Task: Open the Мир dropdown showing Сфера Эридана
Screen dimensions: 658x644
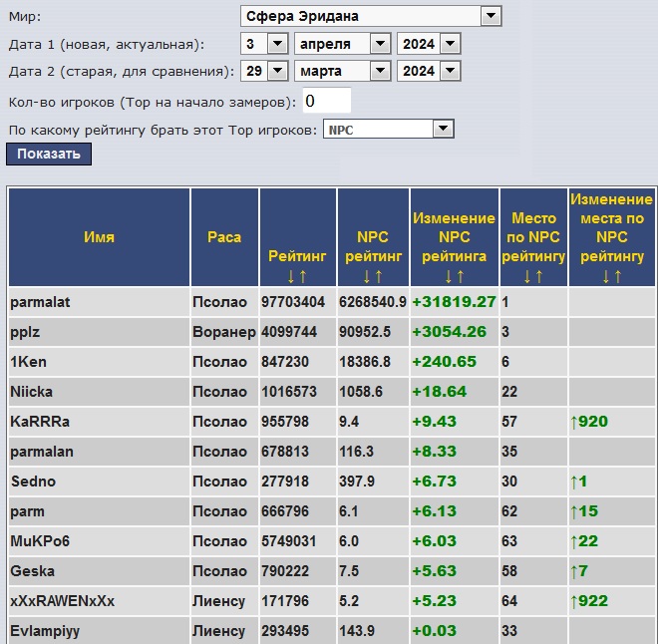Action: click(371, 16)
